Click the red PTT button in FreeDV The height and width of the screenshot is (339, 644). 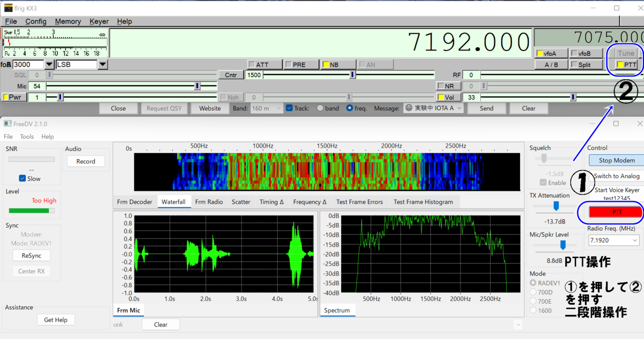click(616, 212)
